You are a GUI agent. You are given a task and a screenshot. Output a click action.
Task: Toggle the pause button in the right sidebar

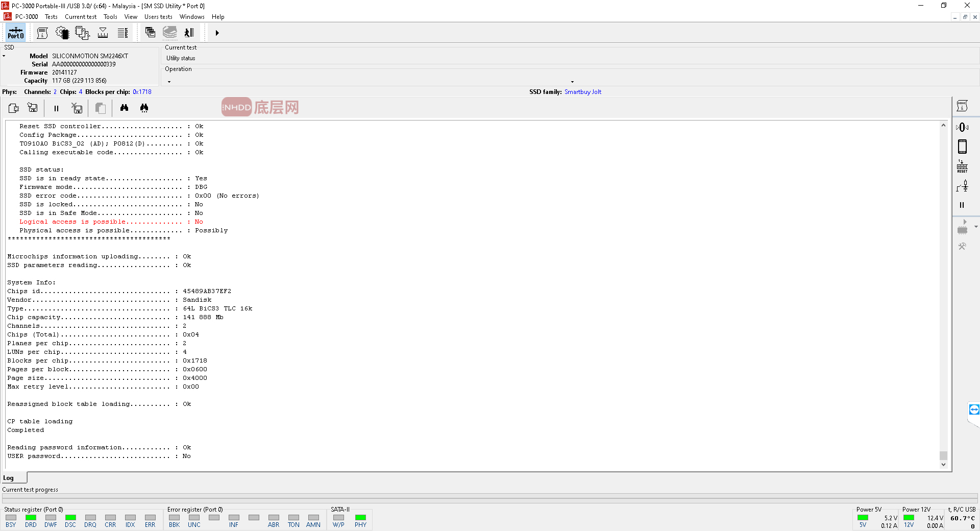pos(962,205)
